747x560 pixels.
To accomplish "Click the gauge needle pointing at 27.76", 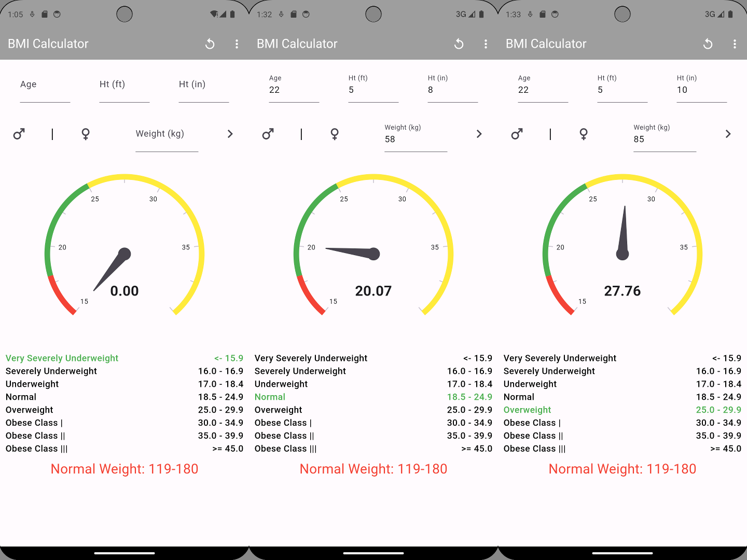I will point(624,231).
